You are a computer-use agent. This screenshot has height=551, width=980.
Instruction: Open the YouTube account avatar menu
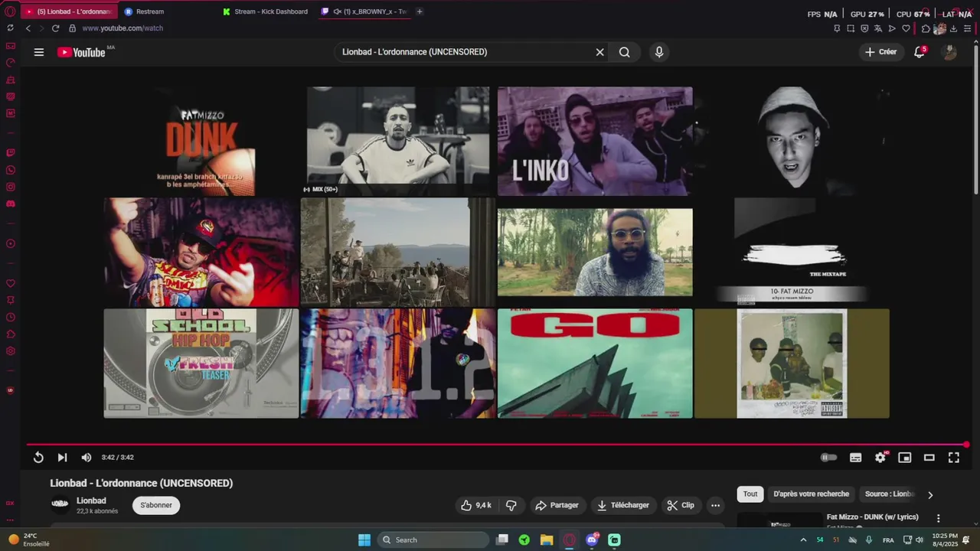tap(949, 52)
